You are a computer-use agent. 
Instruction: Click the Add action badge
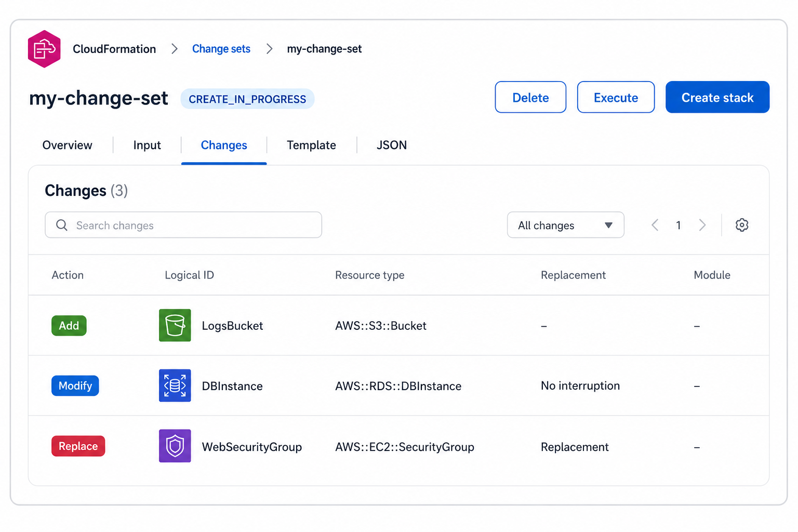coord(69,326)
